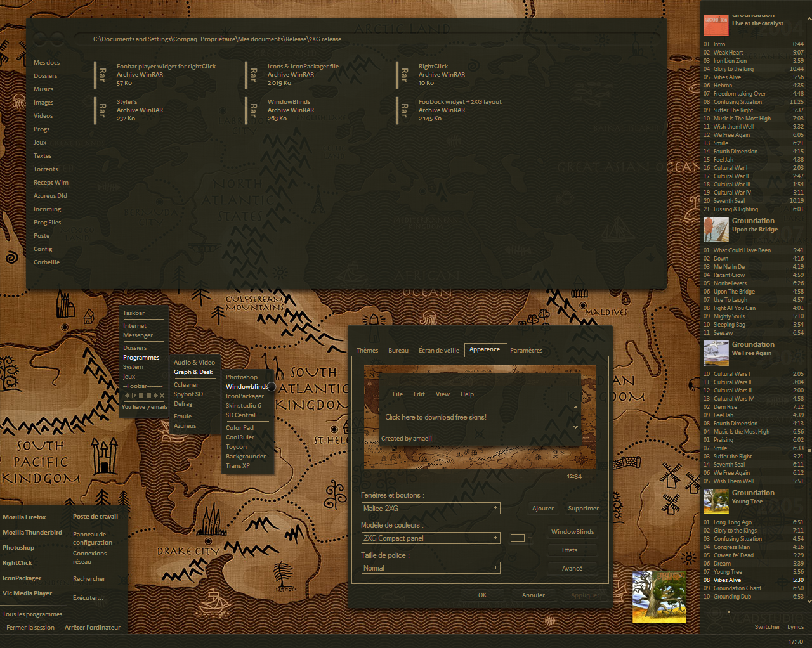Viewport: 812px width, 648px height.
Task: Click the WindowBlinds button in the dialog
Action: (x=573, y=532)
